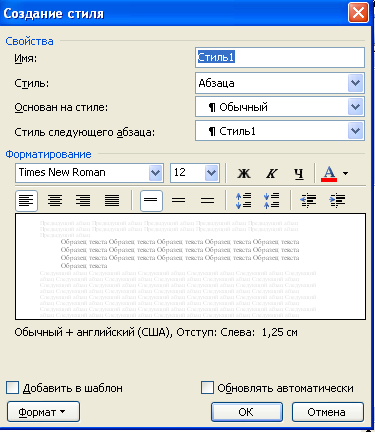This screenshot has width=375, height=432.
Task: Toggle bold (Ж) formatting
Action: [x=244, y=173]
